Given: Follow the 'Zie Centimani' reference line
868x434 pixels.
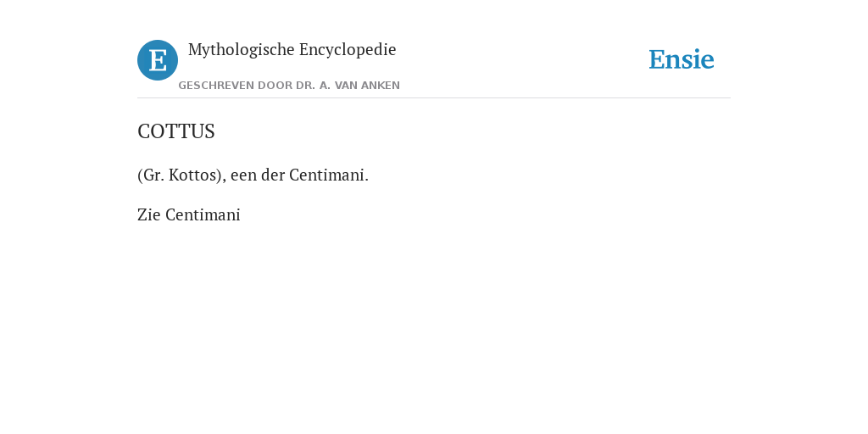Looking at the screenshot, I should point(189,214).
